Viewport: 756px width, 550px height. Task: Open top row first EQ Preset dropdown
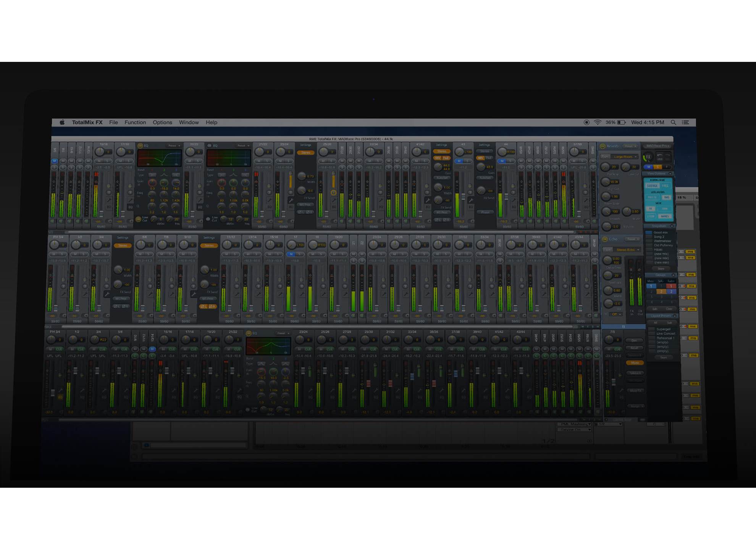[174, 146]
